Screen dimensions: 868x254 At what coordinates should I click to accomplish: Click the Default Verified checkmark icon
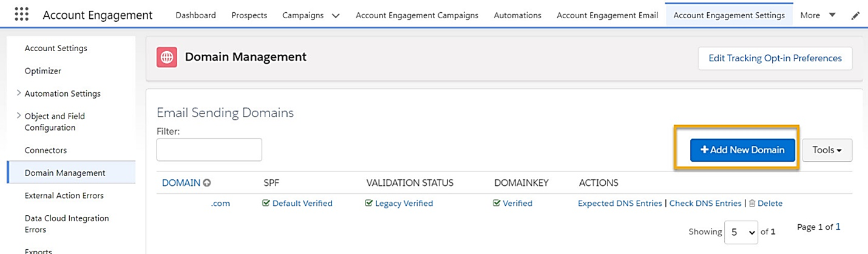pos(266,204)
